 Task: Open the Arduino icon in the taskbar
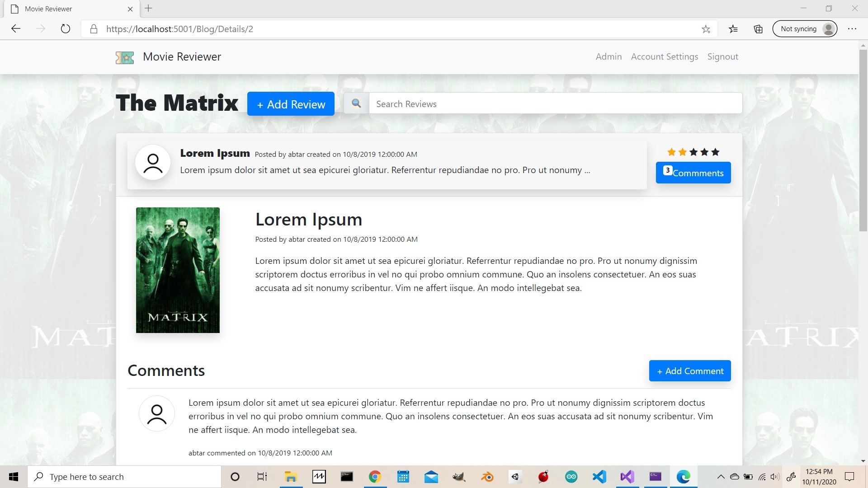[571, 477]
